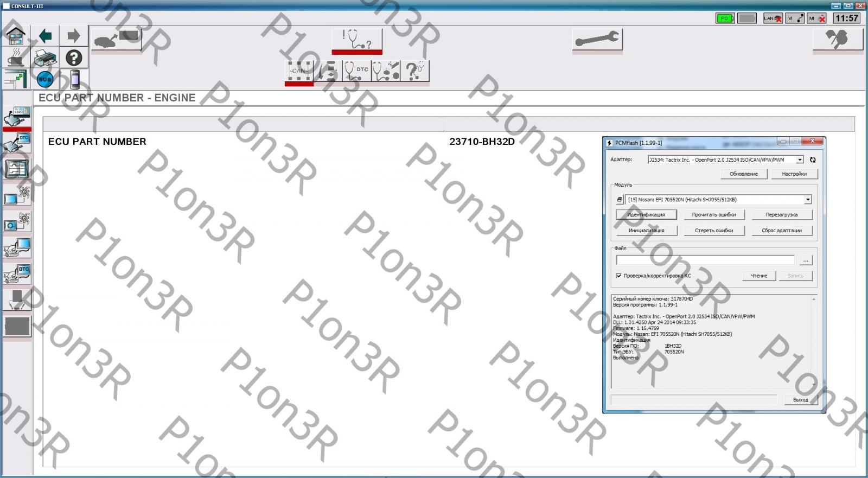Viewport: 868px width, 478px height.
Task: Click the Стереть ошибки button
Action: click(714, 231)
